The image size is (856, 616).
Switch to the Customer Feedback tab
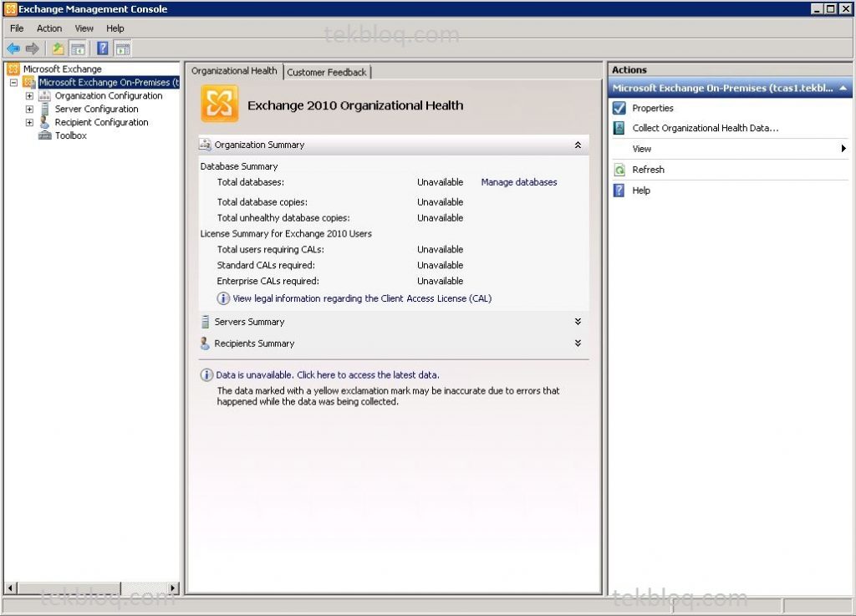[327, 72]
